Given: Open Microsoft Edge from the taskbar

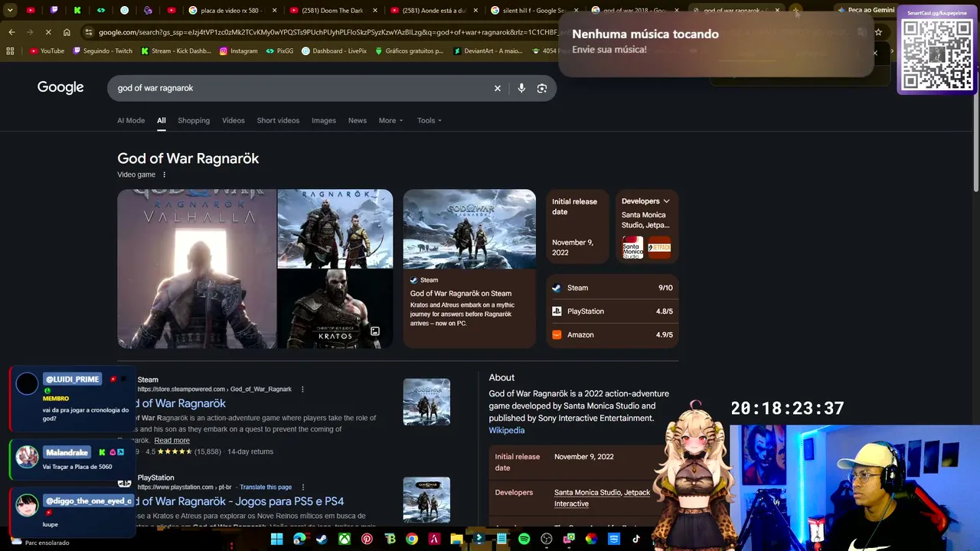Looking at the screenshot, I should [x=299, y=539].
